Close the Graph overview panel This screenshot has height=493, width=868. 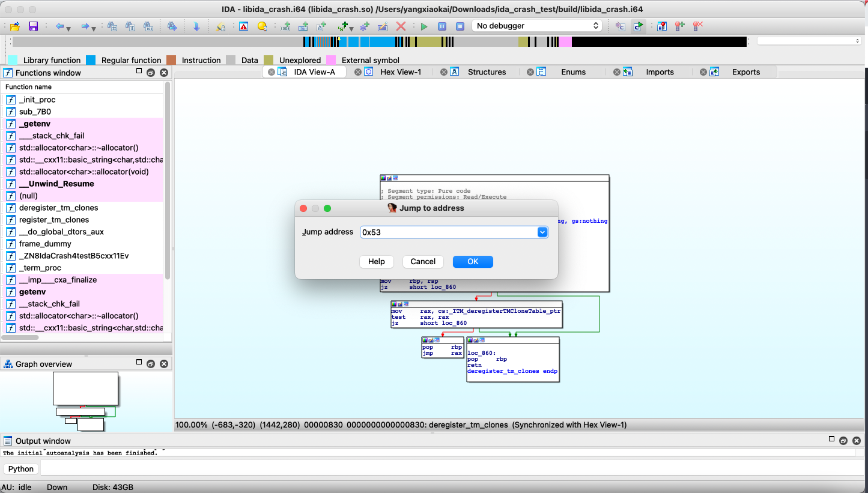pos(163,364)
